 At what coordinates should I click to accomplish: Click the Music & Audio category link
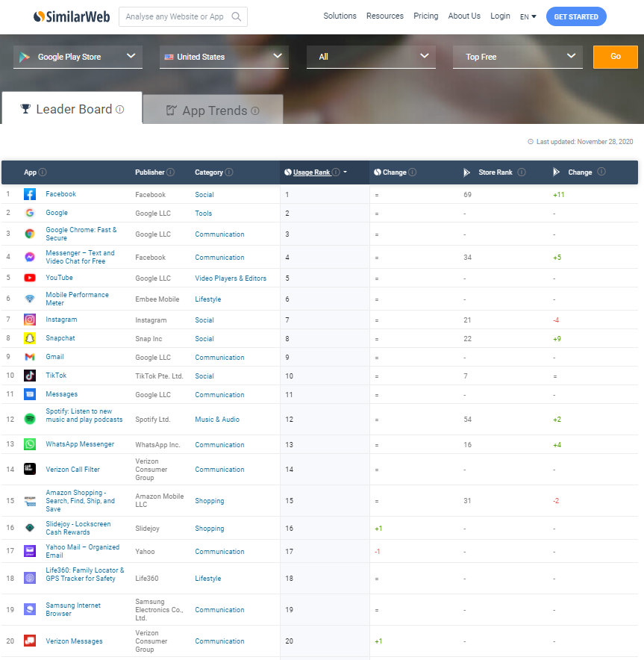click(217, 420)
